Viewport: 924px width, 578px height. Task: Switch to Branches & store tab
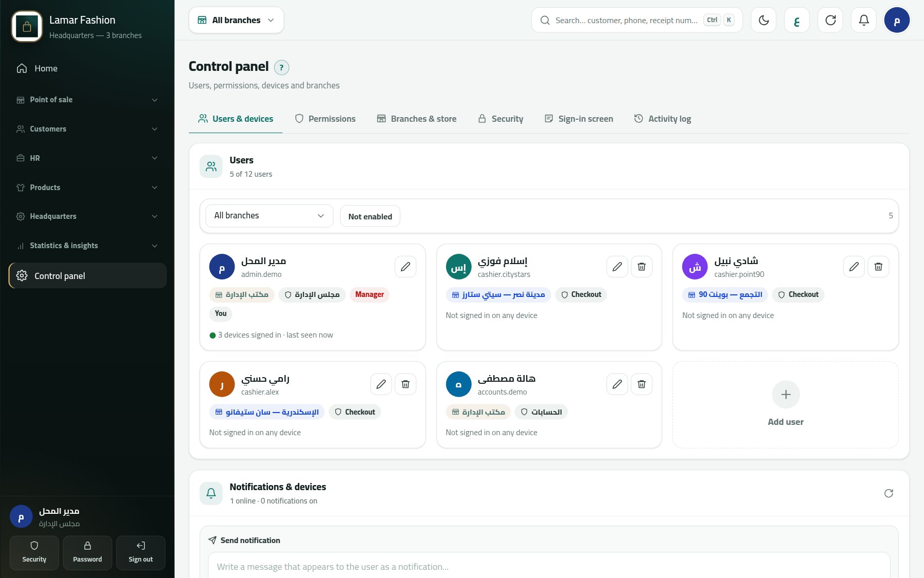[x=417, y=119]
